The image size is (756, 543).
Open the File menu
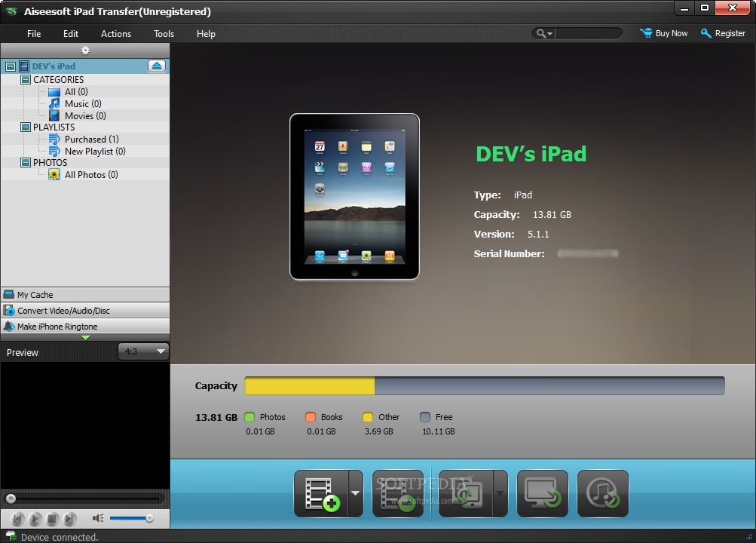34,34
